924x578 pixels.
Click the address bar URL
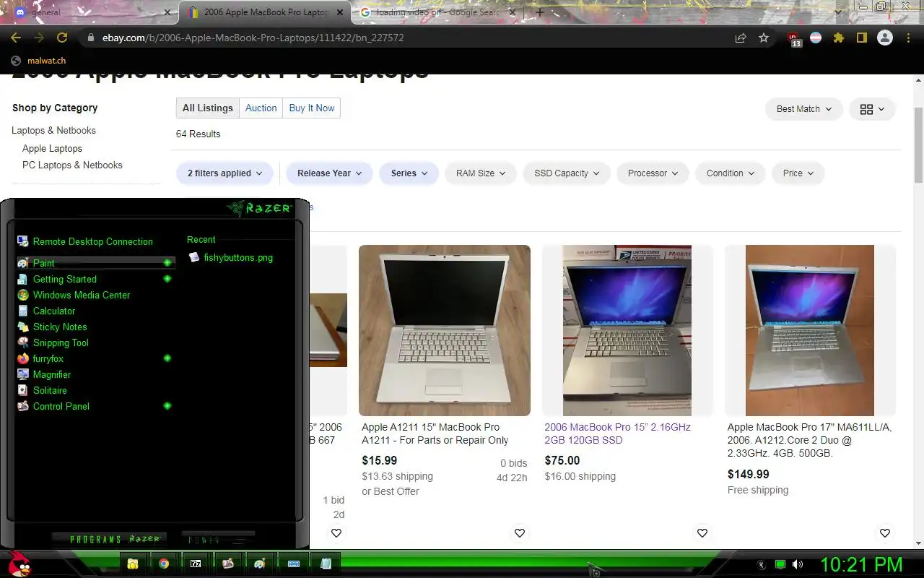tap(253, 38)
